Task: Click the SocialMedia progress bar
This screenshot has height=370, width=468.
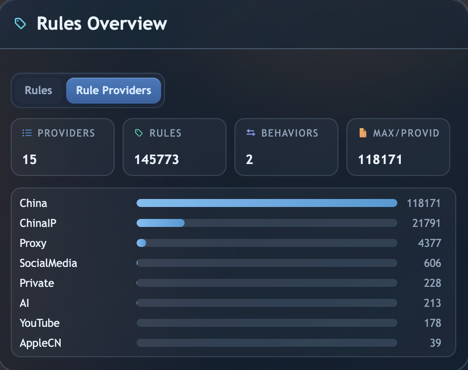Action: click(267, 263)
